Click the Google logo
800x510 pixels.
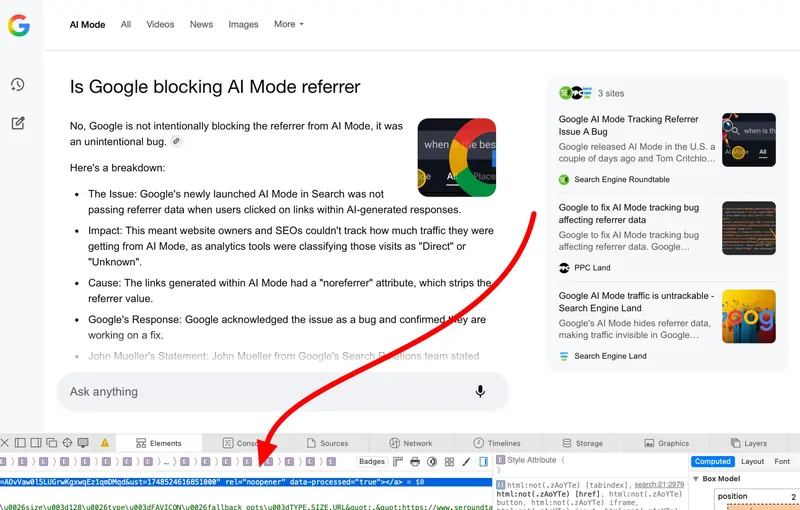click(x=19, y=25)
